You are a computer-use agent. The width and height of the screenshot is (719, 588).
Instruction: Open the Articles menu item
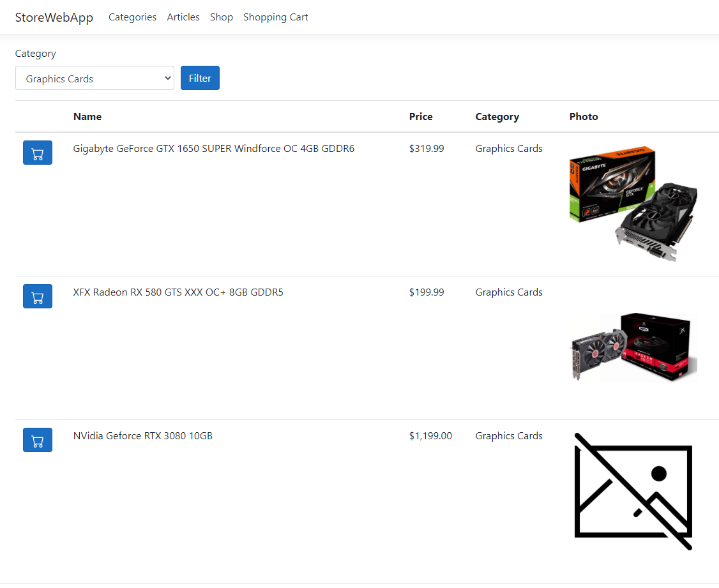tap(183, 17)
